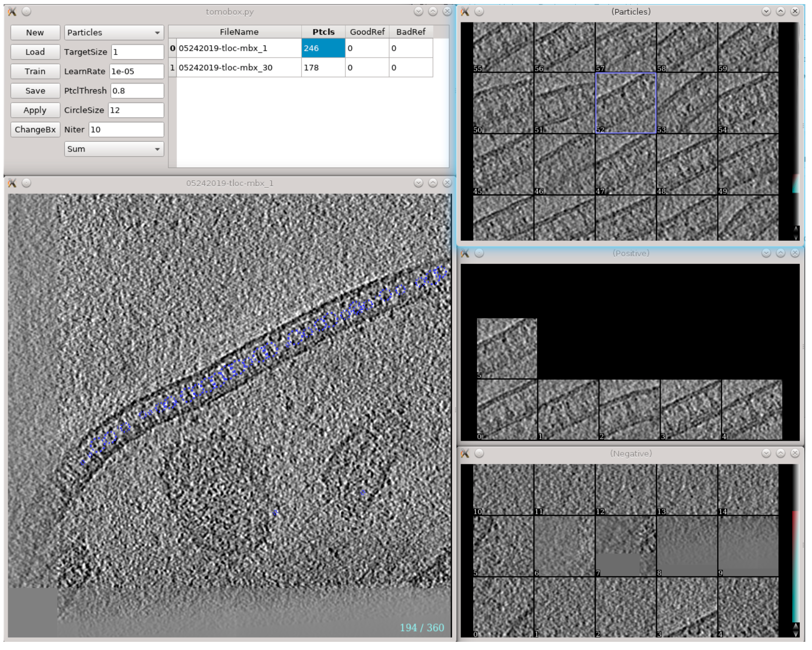This screenshot has height=650, width=812.
Task: Click the GoodRef column header
Action: pyautogui.click(x=367, y=32)
